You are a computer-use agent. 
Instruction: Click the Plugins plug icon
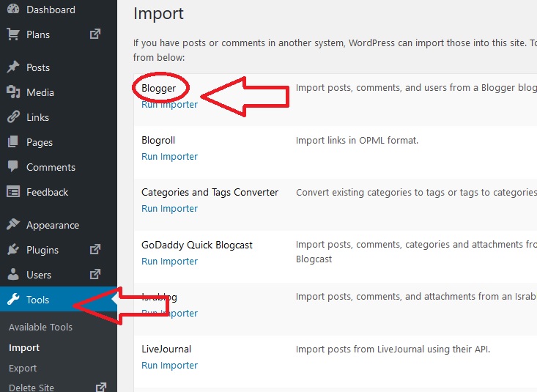click(x=13, y=250)
